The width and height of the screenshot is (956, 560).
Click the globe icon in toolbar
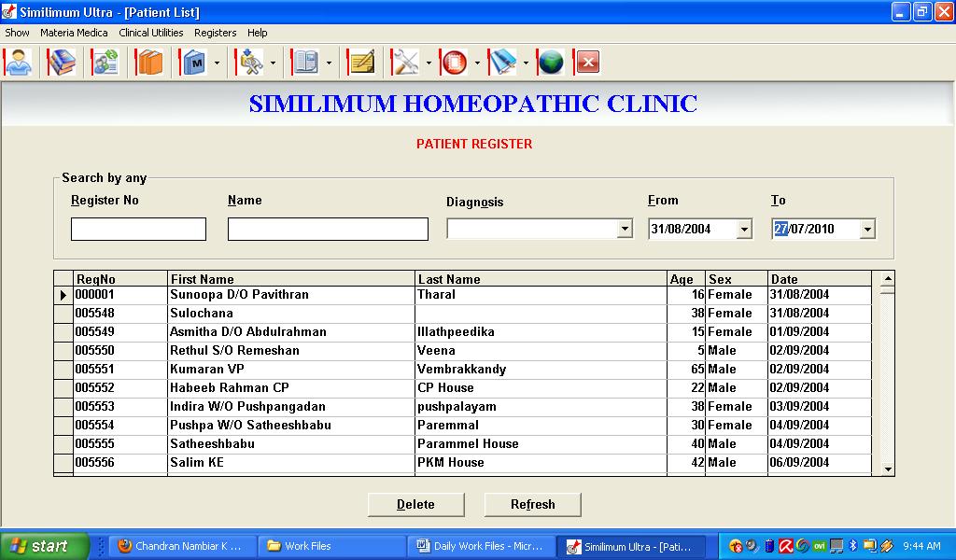click(x=551, y=63)
